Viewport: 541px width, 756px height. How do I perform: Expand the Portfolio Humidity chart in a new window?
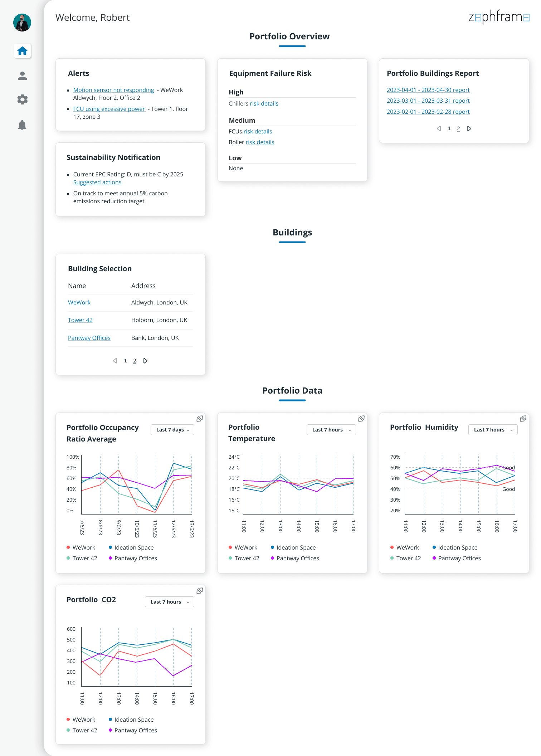tap(523, 419)
